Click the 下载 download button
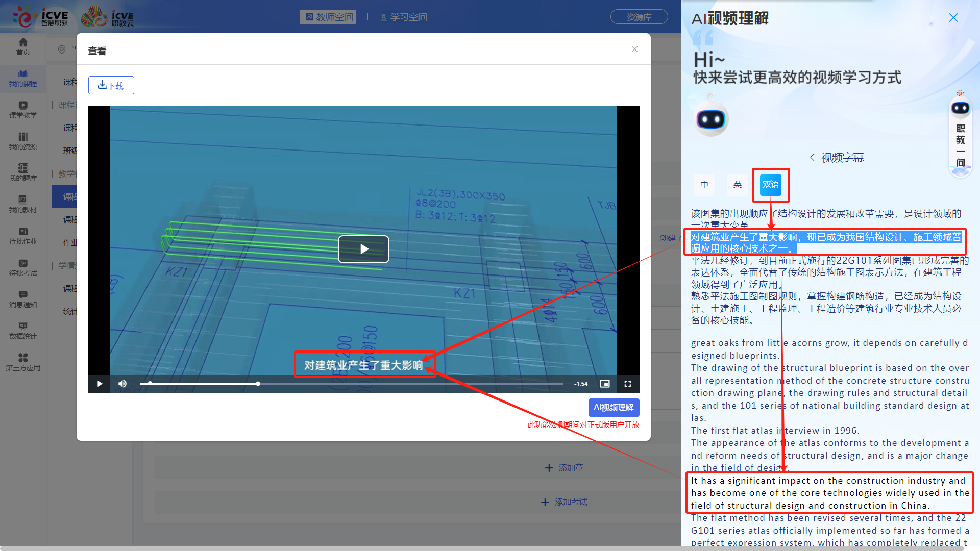 [111, 85]
